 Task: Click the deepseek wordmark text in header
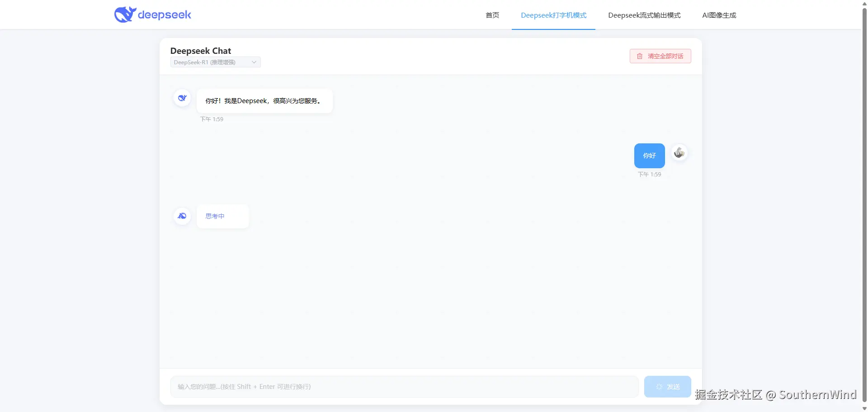click(x=165, y=14)
